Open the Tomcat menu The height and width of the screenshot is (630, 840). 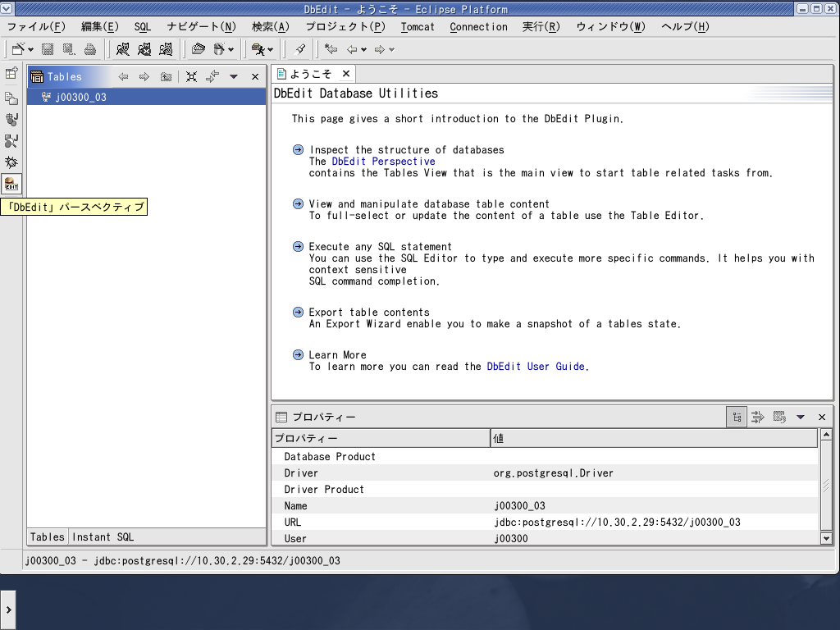click(x=418, y=27)
